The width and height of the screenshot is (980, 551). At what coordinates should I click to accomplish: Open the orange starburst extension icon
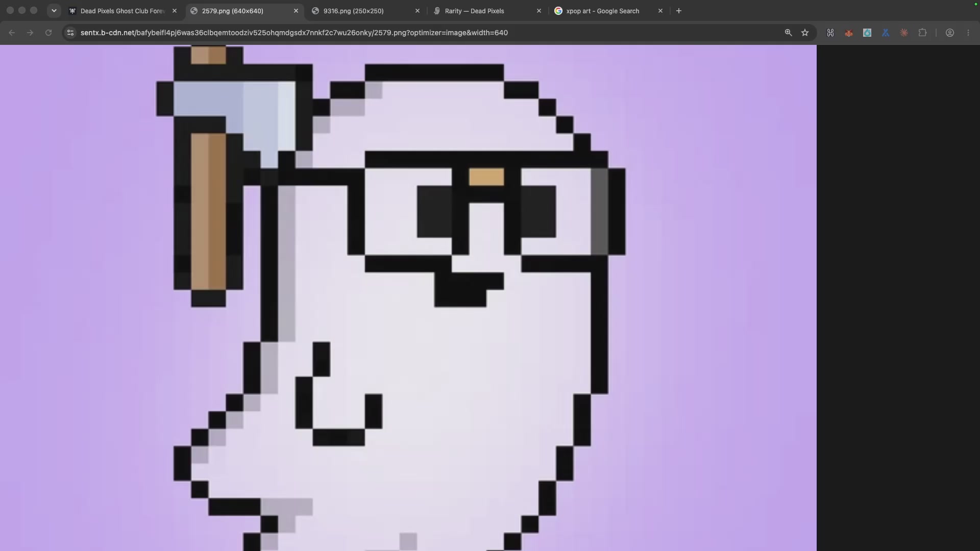904,33
